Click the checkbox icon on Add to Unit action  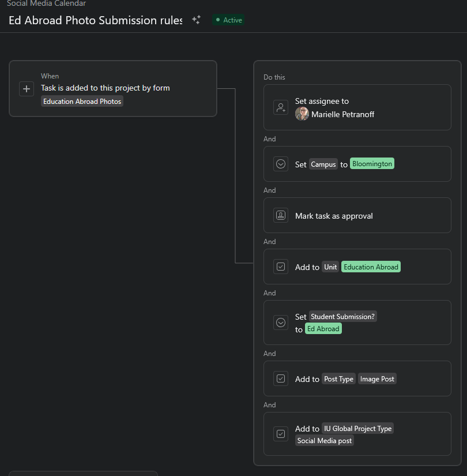pos(281,267)
